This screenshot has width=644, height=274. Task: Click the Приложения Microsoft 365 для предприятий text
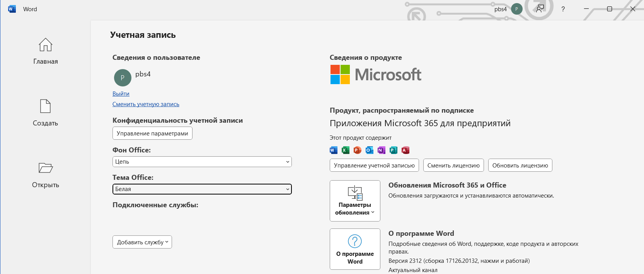[420, 123]
